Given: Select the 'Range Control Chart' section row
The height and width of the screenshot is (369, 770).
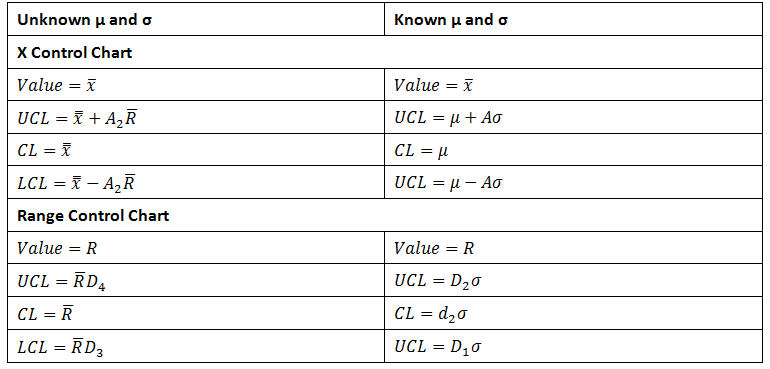Looking at the screenshot, I should point(385,215).
